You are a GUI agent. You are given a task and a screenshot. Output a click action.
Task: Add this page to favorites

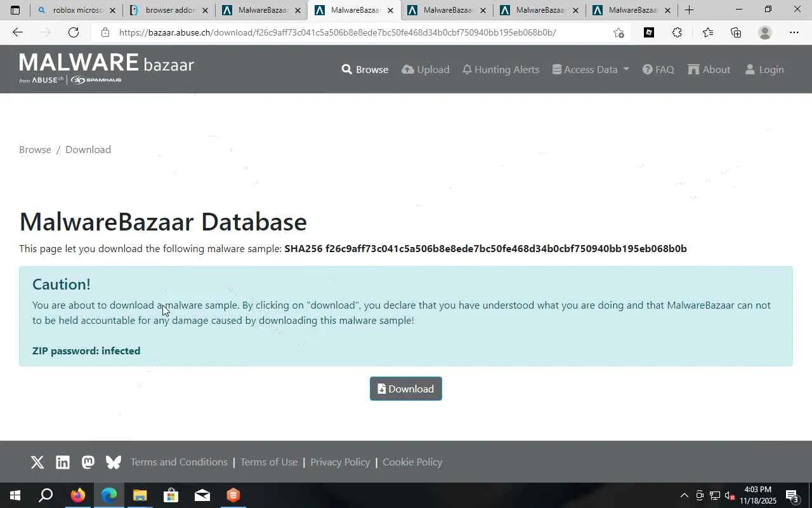619,32
